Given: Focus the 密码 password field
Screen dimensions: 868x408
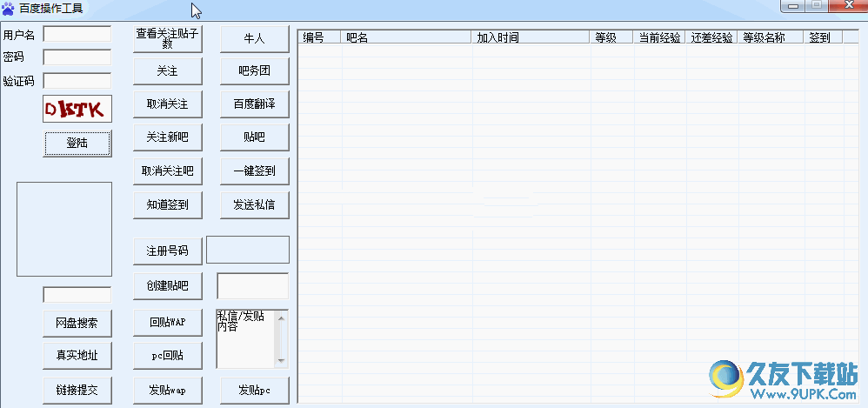Looking at the screenshot, I should (77, 57).
